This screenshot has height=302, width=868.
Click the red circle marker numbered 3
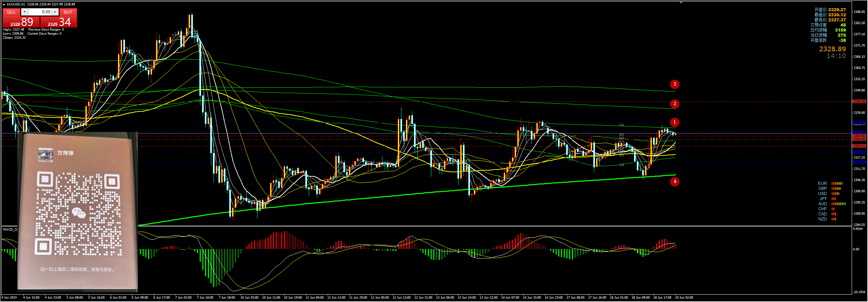[675, 84]
